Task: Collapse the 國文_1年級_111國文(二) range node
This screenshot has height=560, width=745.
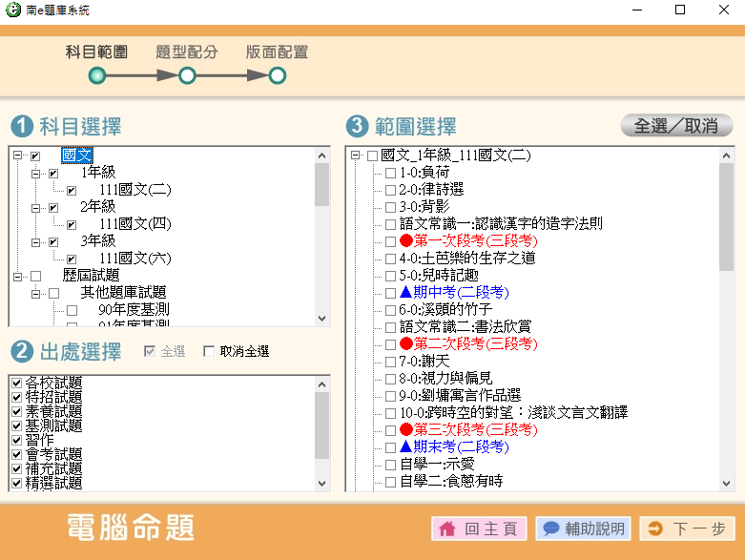Action: point(355,156)
